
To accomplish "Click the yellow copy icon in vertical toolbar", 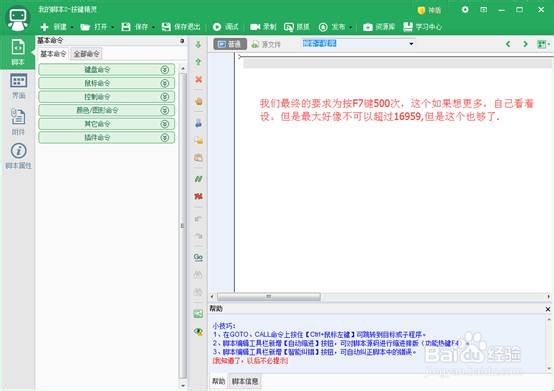I will pos(199,140).
